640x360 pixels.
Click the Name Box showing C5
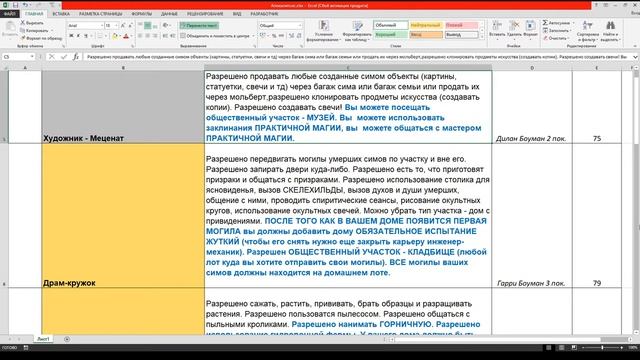[x=18, y=57]
